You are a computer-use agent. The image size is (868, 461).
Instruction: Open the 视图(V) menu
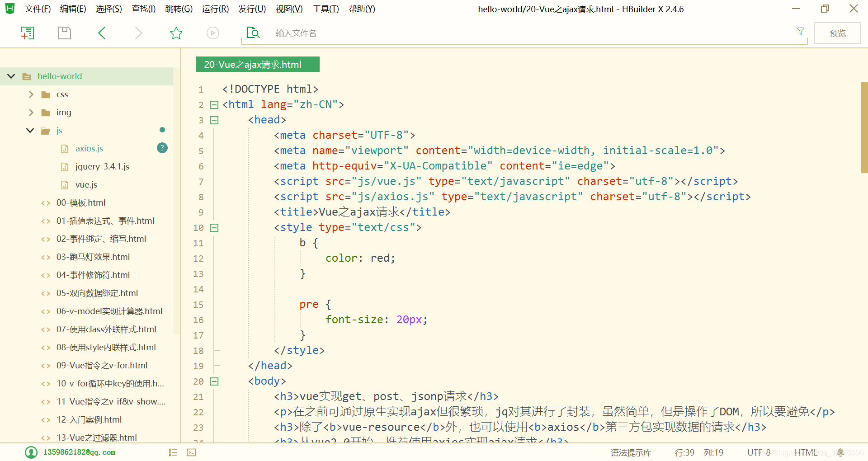pyautogui.click(x=289, y=9)
